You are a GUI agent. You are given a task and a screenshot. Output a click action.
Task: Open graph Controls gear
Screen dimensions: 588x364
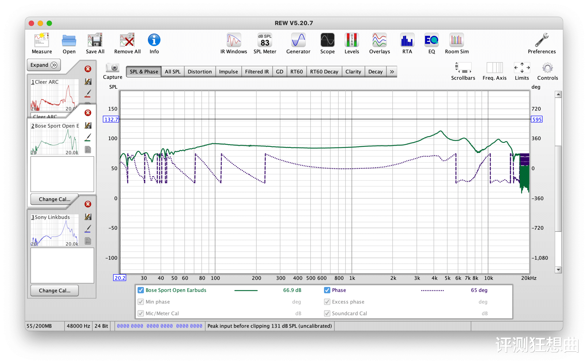[547, 68]
